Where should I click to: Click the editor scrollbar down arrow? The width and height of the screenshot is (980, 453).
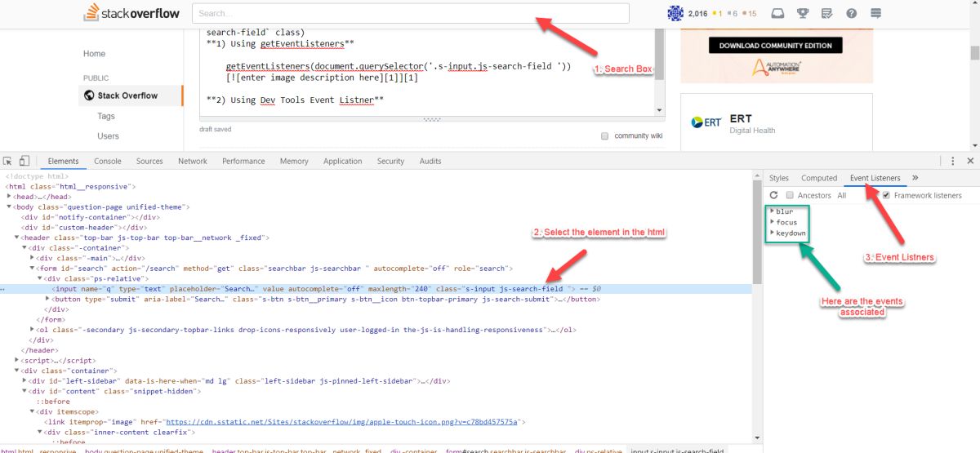[x=660, y=110]
